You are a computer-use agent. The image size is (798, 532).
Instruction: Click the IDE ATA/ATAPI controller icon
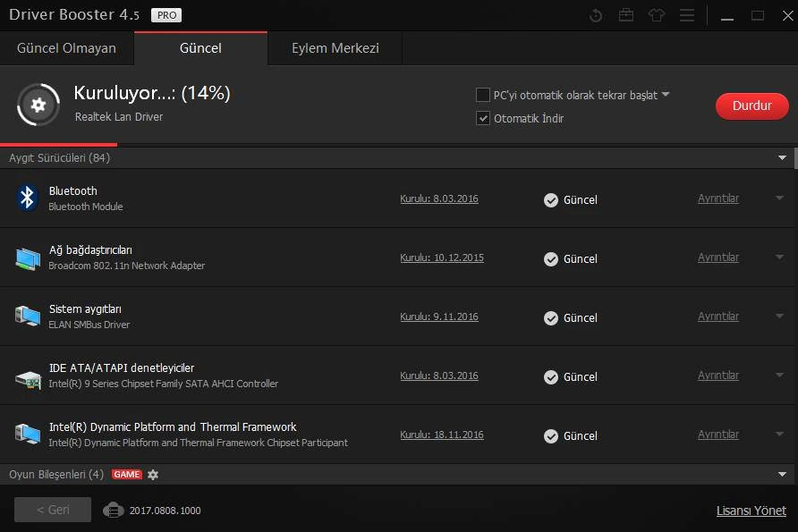coord(28,379)
